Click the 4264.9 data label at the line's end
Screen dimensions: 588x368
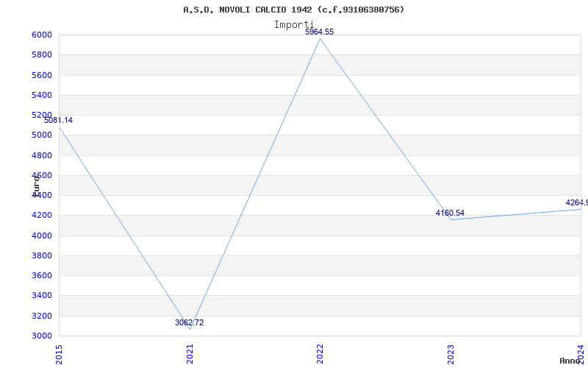tap(577, 203)
